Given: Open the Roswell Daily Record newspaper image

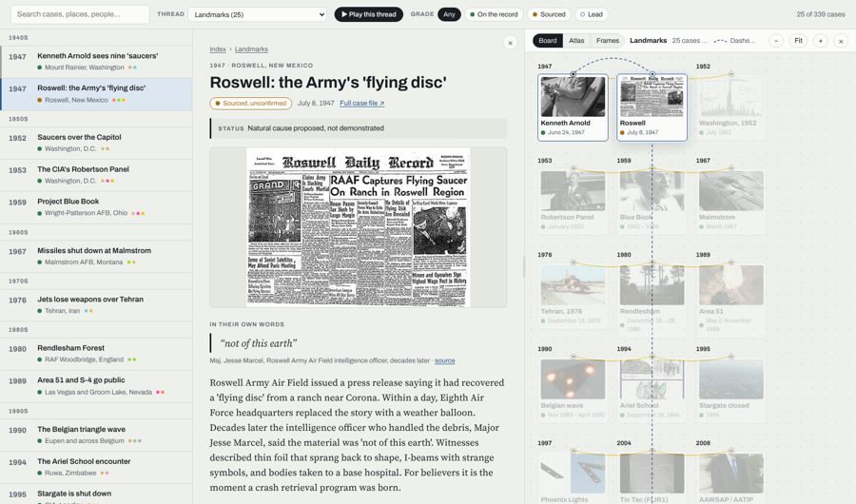Looking at the screenshot, I should point(359,227).
